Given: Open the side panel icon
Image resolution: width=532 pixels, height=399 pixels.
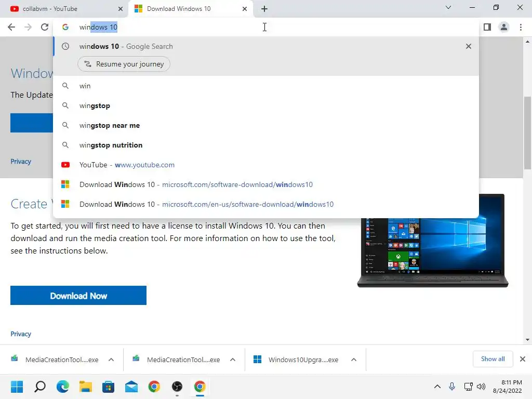Looking at the screenshot, I should click(487, 27).
